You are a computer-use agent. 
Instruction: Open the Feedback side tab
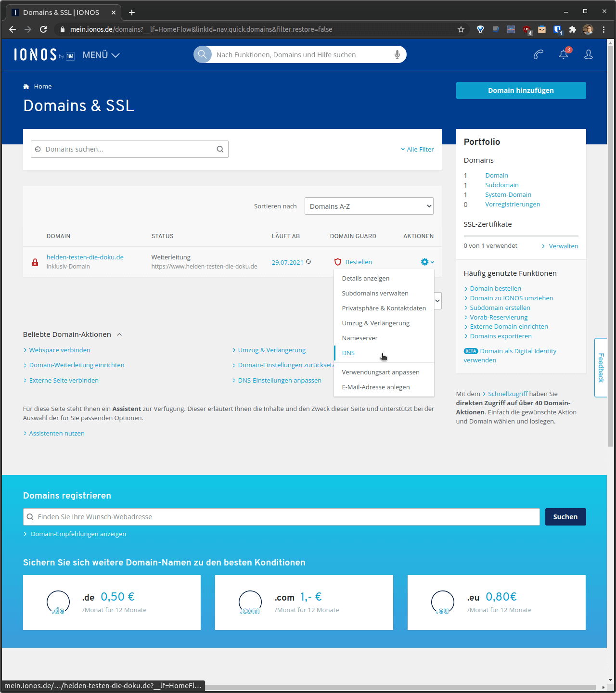click(x=601, y=368)
